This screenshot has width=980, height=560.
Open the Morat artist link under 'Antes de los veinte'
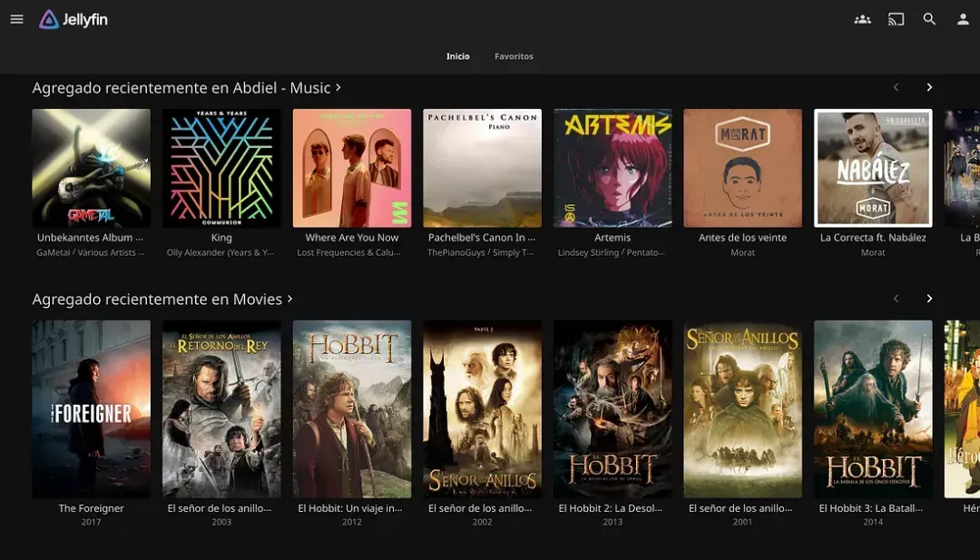click(x=742, y=252)
